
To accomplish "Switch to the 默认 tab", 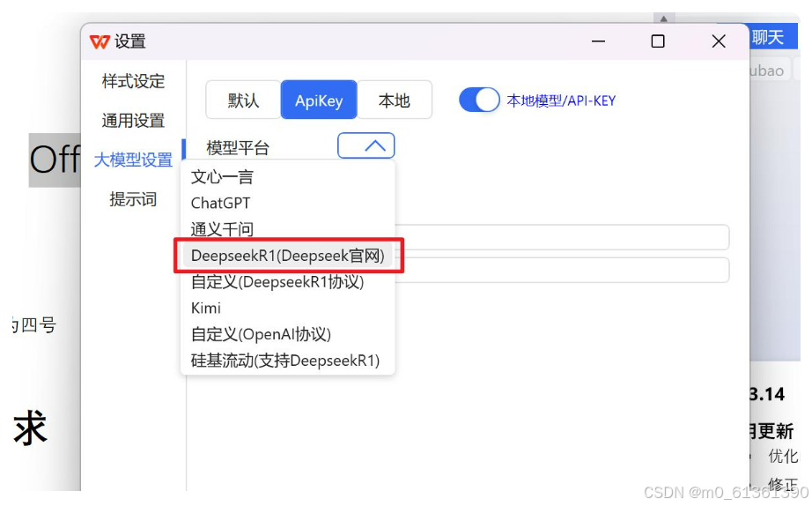I will [243, 100].
